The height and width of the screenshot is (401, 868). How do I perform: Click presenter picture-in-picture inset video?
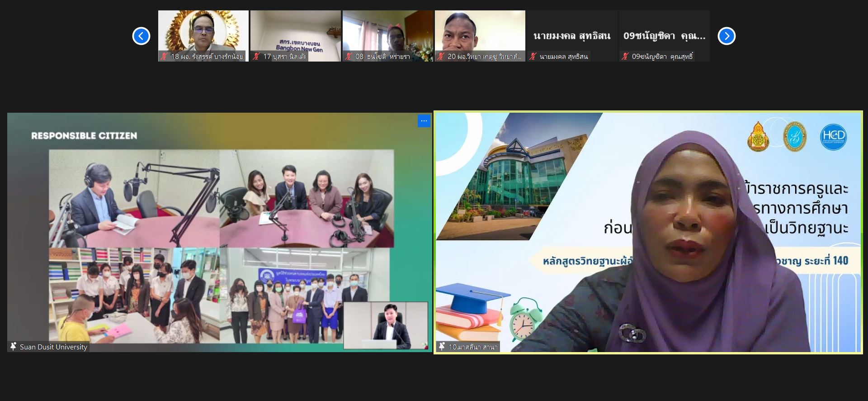click(x=386, y=325)
